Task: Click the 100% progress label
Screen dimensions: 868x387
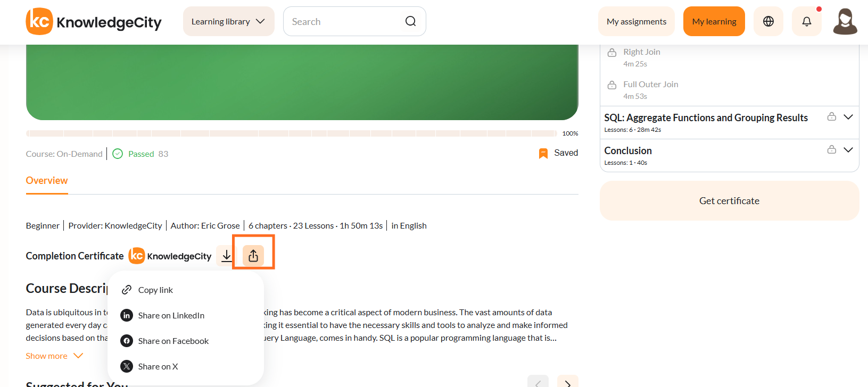Action: (570, 133)
